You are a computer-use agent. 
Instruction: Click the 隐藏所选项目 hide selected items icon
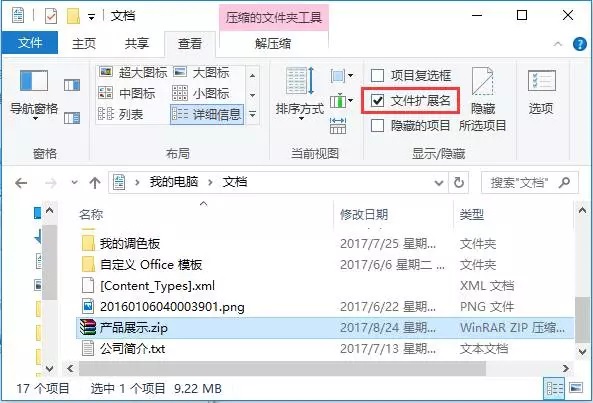pos(483,99)
